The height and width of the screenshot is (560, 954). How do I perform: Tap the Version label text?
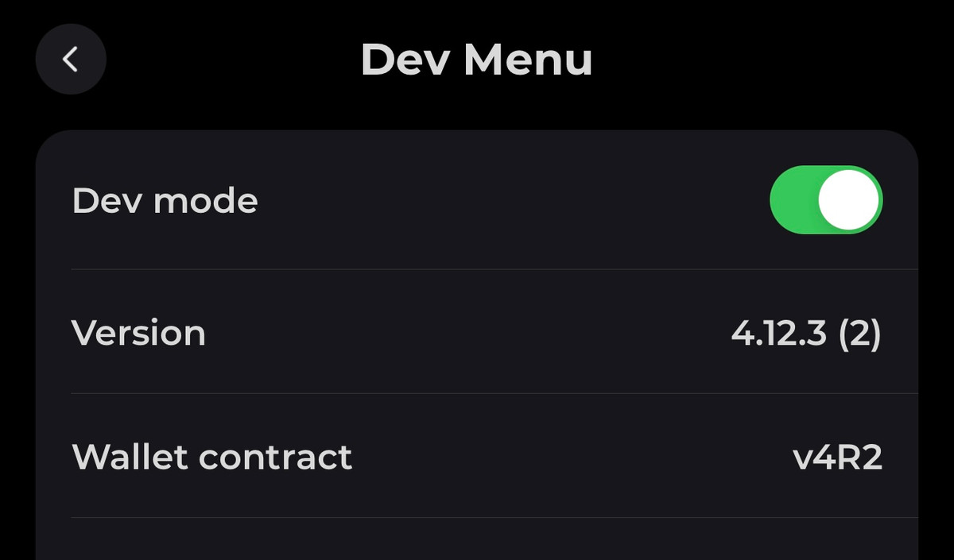139,333
